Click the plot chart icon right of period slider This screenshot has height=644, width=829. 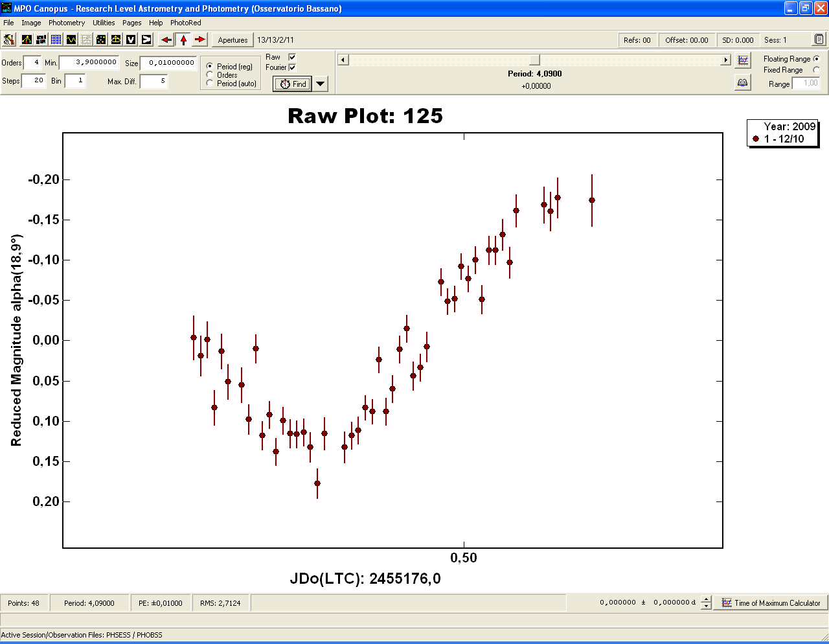point(743,60)
